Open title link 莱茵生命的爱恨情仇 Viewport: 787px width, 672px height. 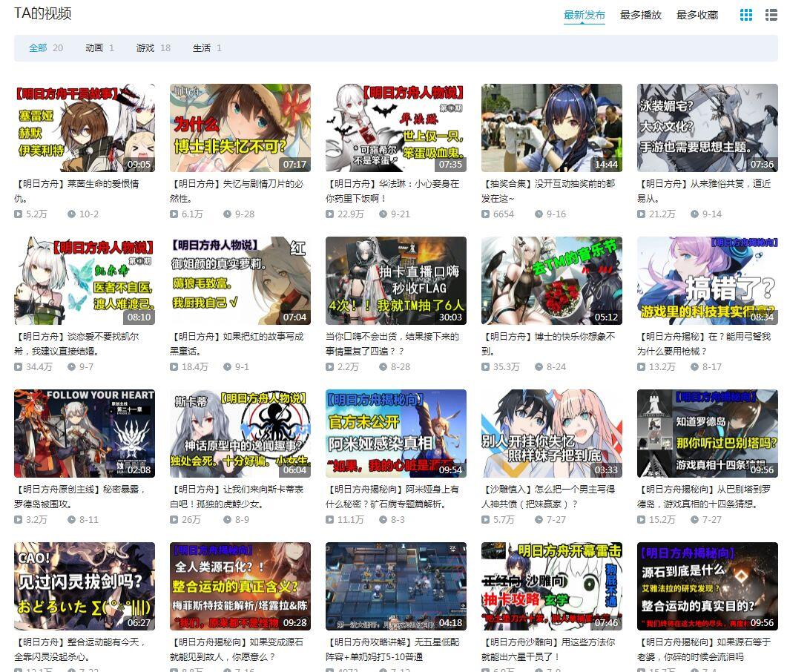(x=76, y=191)
